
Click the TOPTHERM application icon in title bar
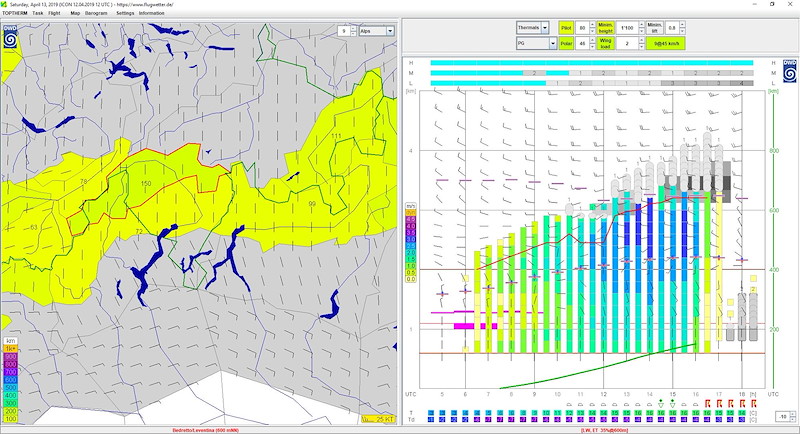4,4
